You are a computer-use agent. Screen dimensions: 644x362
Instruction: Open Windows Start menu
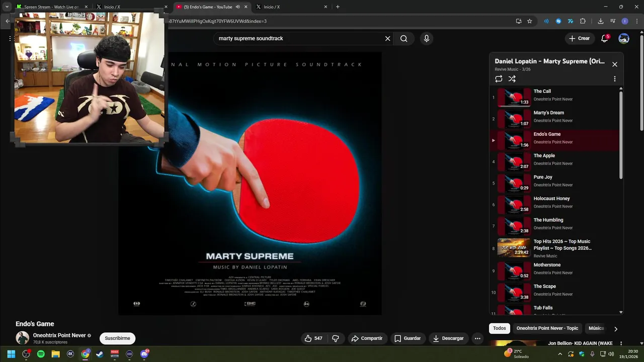pyautogui.click(x=11, y=354)
